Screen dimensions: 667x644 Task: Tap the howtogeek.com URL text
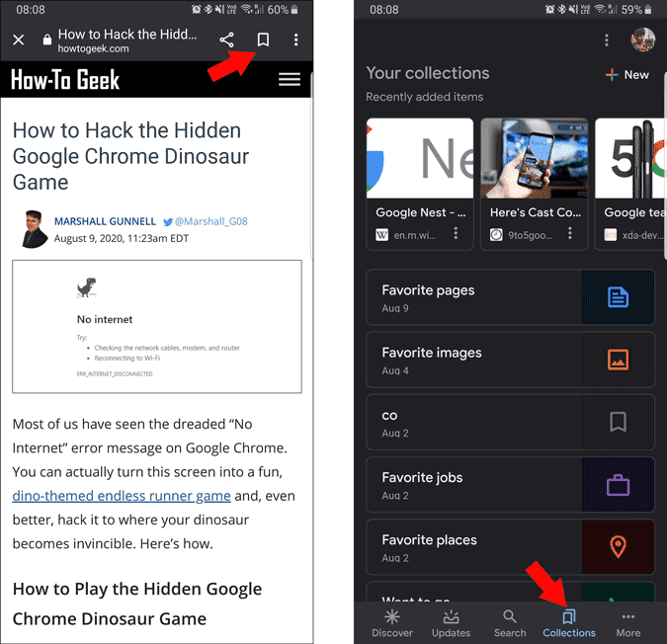[x=93, y=48]
